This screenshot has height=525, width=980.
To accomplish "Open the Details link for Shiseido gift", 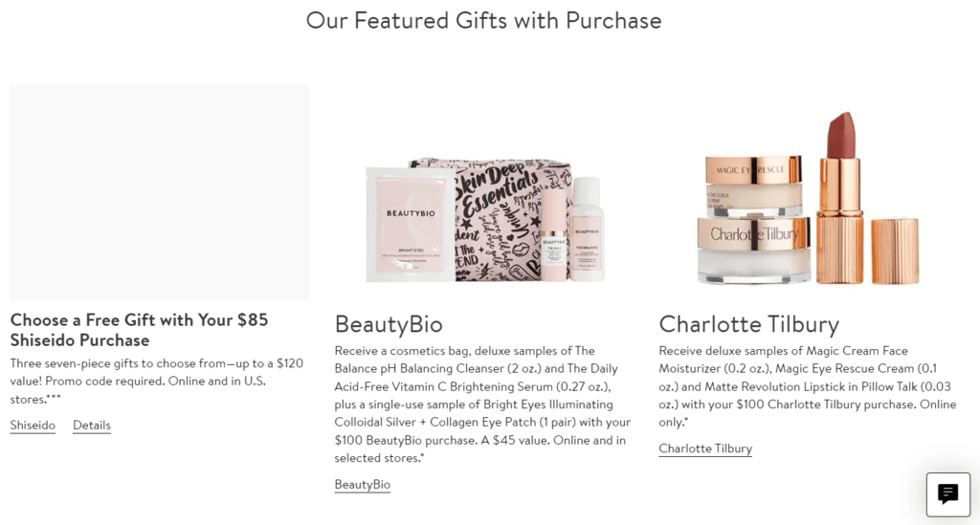I will coord(92,426).
